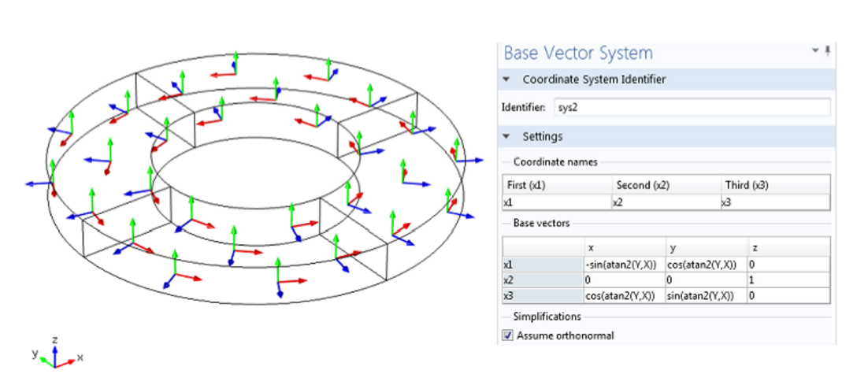Select the First (x1) coordinate name cell

[556, 202]
